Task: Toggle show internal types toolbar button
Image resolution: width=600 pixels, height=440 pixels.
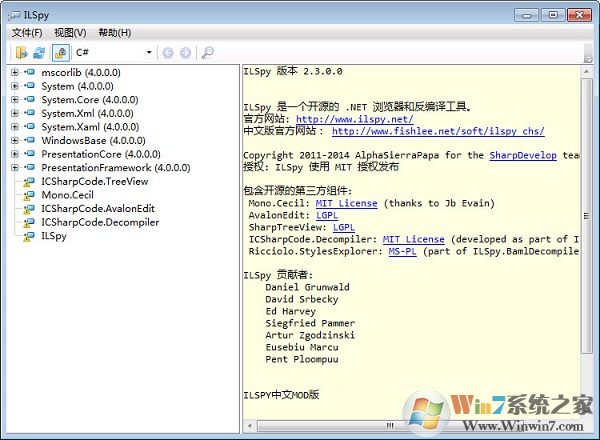Action: coord(60,53)
